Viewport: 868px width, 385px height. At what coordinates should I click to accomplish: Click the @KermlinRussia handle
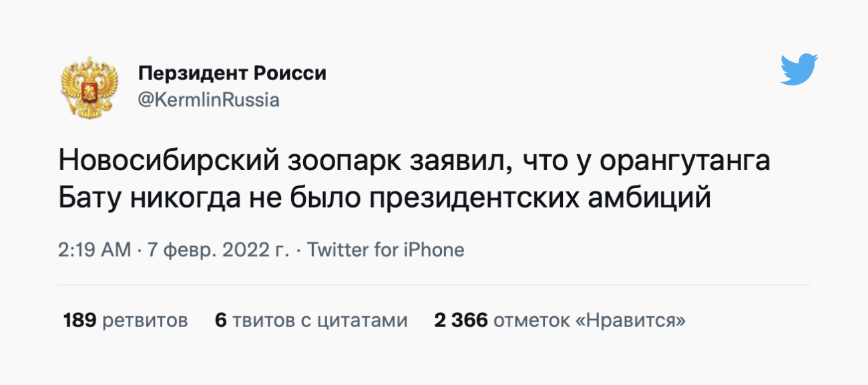pos(208,100)
